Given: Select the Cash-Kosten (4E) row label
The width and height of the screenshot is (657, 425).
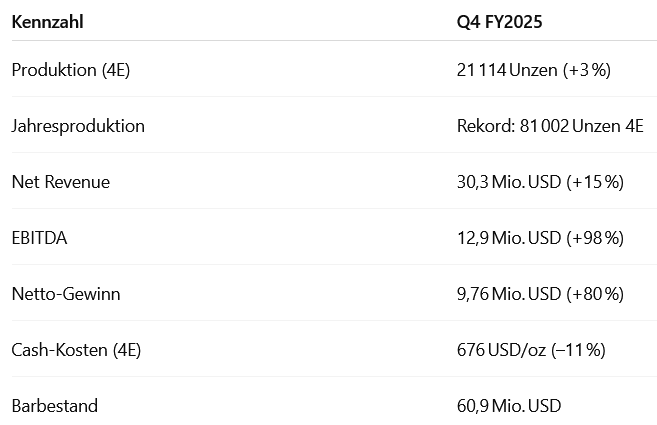Looking at the screenshot, I should [76, 350].
